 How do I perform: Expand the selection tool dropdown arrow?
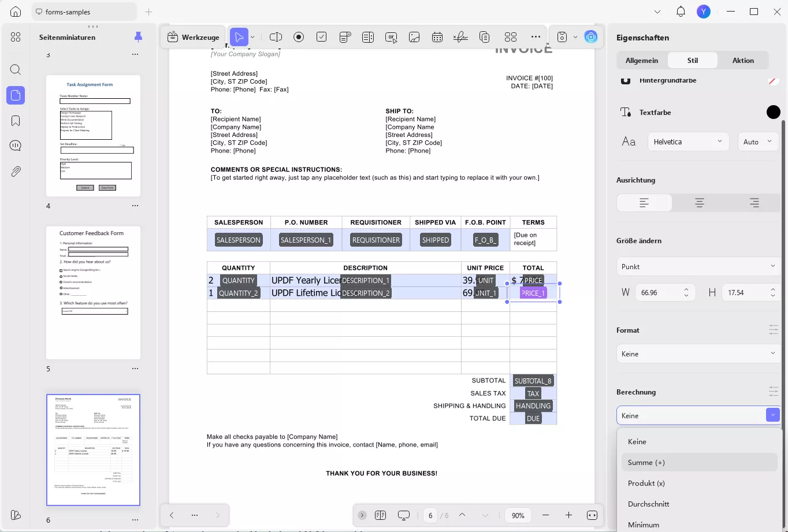pyautogui.click(x=252, y=37)
